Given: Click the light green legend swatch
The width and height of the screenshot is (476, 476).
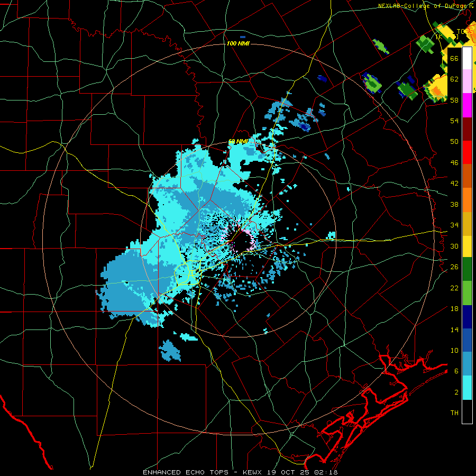Looking at the screenshot, I should click(x=467, y=293).
